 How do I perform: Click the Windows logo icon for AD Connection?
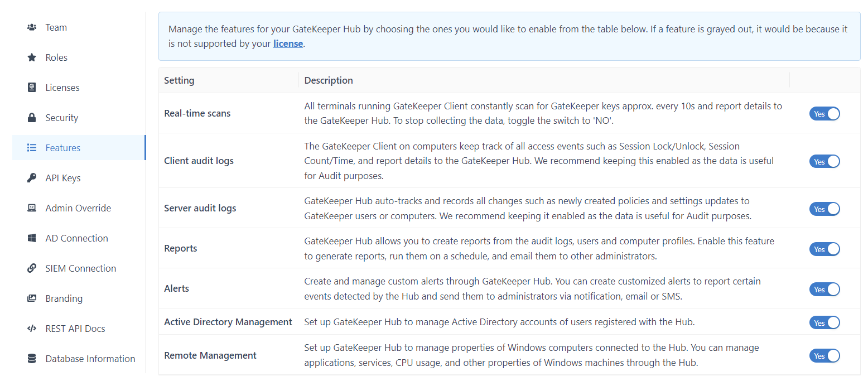(x=32, y=238)
